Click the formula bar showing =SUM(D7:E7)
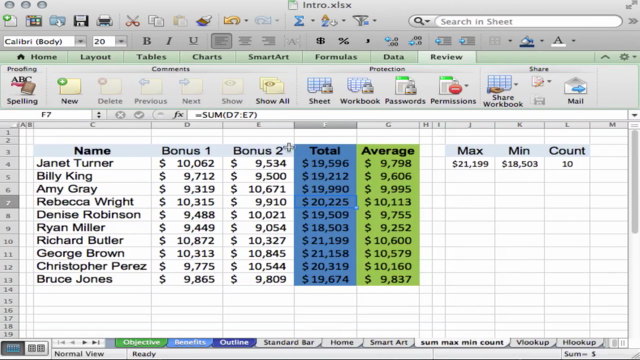Screen dimensions: 640x360 410,115
